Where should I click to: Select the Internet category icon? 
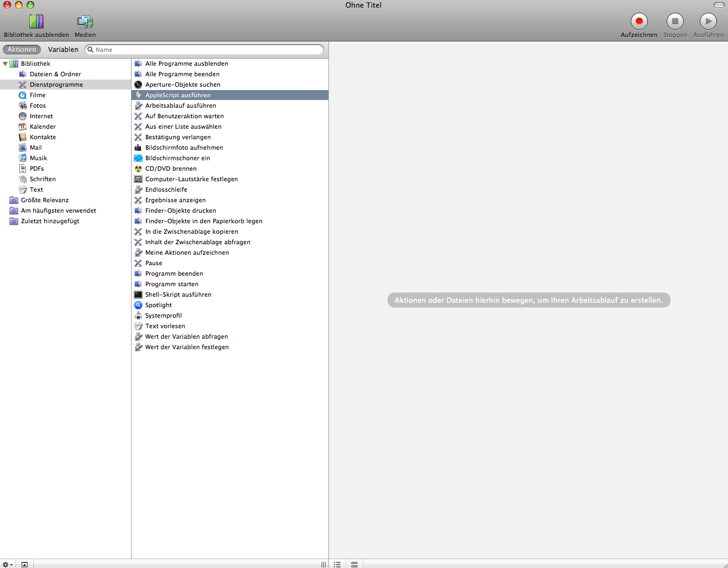23,116
